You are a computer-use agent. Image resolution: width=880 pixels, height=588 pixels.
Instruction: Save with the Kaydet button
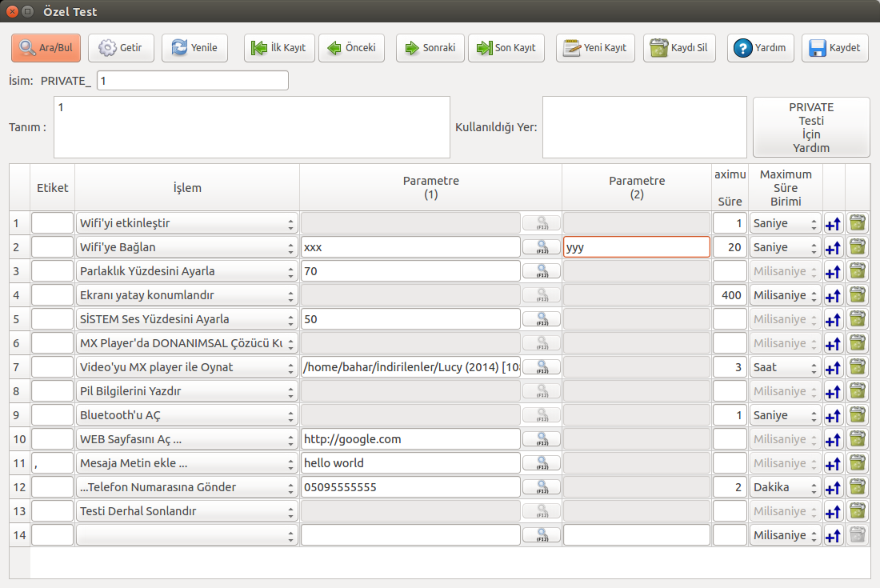(x=835, y=48)
